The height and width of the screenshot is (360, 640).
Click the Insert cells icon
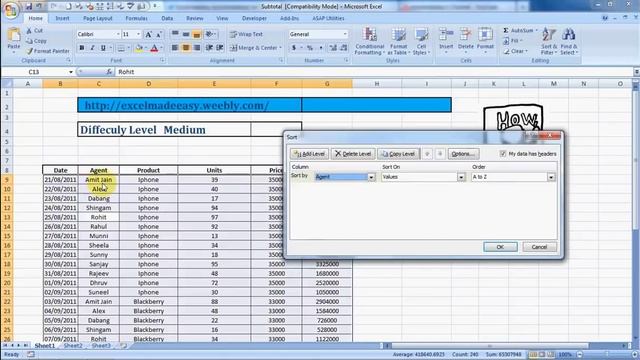446,35
